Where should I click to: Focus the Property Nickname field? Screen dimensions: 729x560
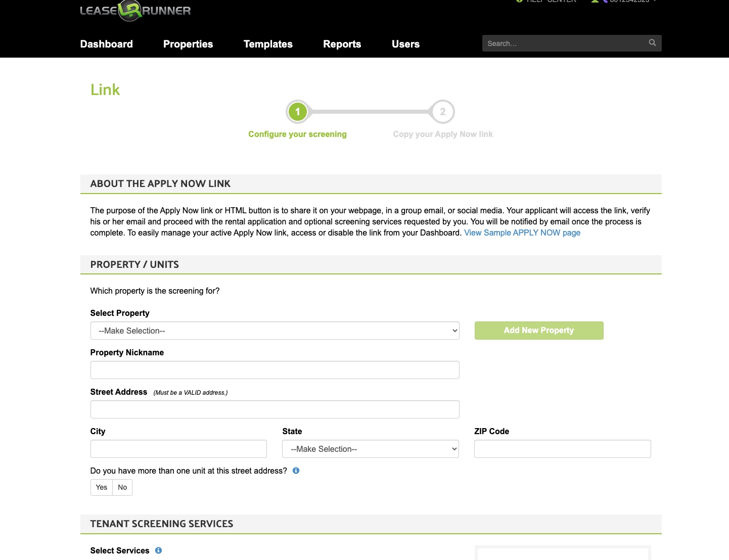pos(275,370)
